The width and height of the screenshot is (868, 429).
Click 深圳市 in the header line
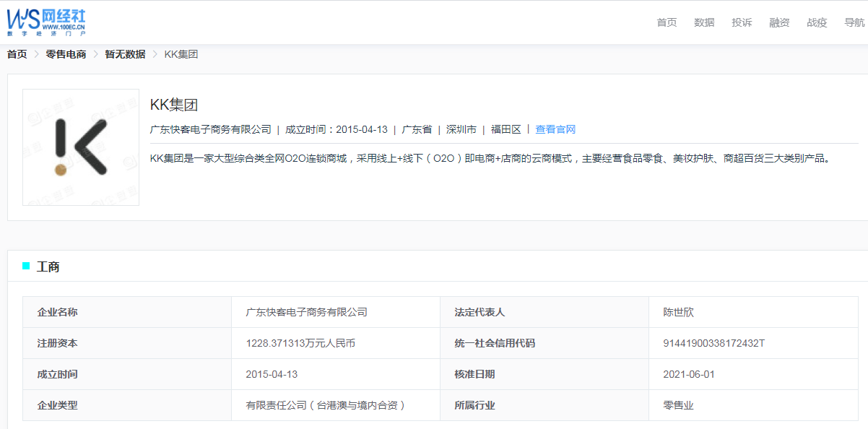click(x=461, y=129)
